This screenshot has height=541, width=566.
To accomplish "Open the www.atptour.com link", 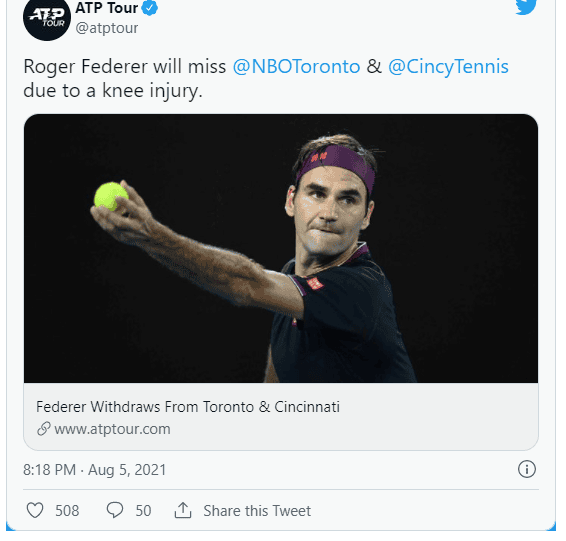I will coord(112,429).
